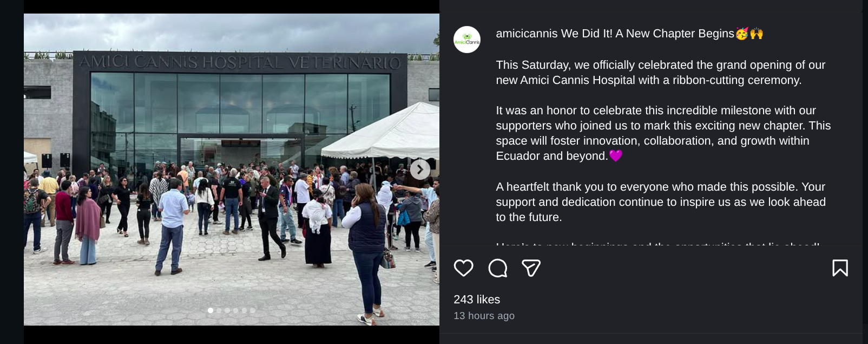Open the '13 hours ago' timestamp
868x344 pixels.
coord(484,316)
